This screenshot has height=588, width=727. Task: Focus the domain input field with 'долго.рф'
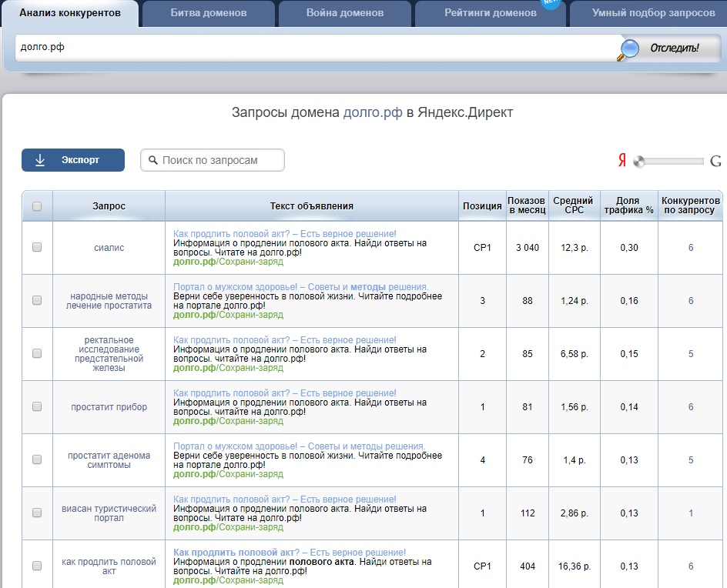316,48
